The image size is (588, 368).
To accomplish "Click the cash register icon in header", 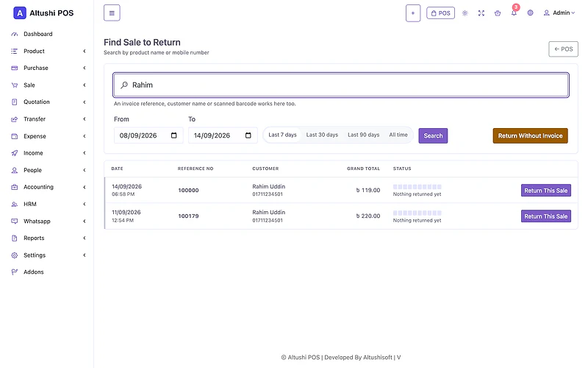I will (498, 13).
